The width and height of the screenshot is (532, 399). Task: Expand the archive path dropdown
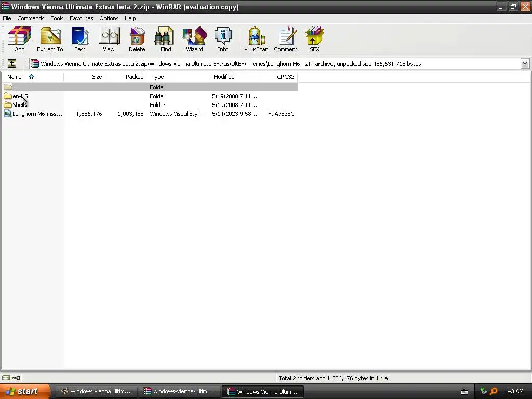click(x=525, y=63)
